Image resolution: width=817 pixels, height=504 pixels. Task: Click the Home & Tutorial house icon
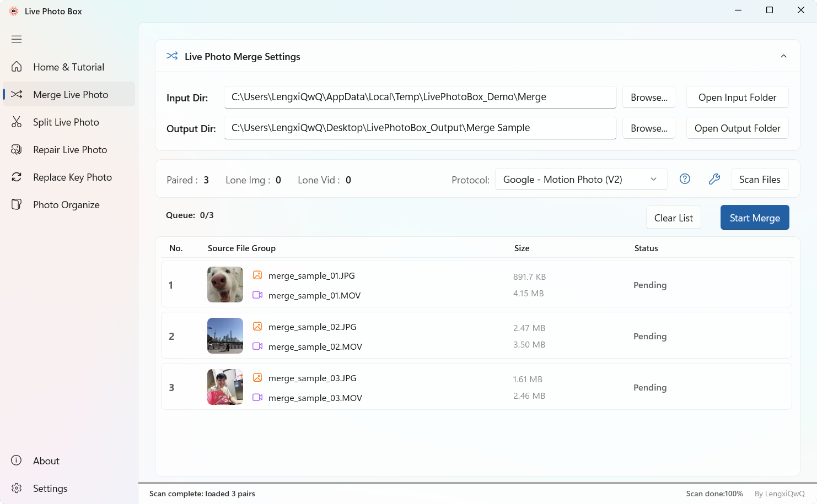[17, 67]
